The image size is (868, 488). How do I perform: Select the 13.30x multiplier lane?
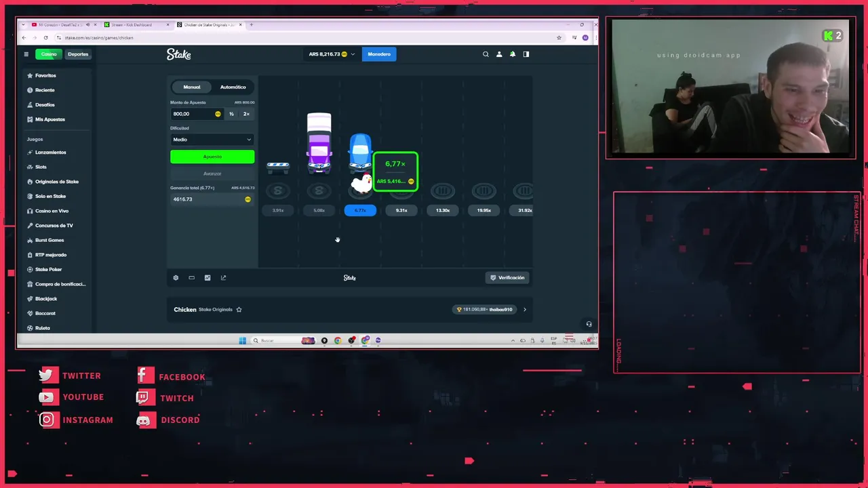click(x=443, y=211)
